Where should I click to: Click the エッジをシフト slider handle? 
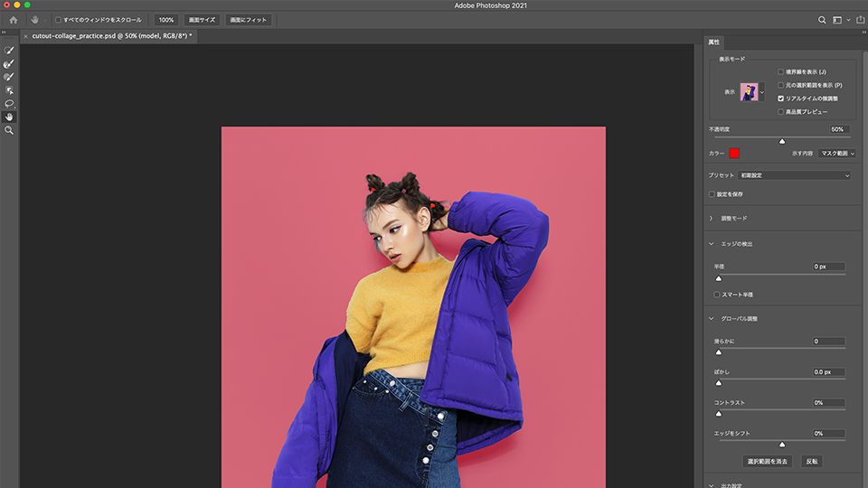[x=782, y=445]
